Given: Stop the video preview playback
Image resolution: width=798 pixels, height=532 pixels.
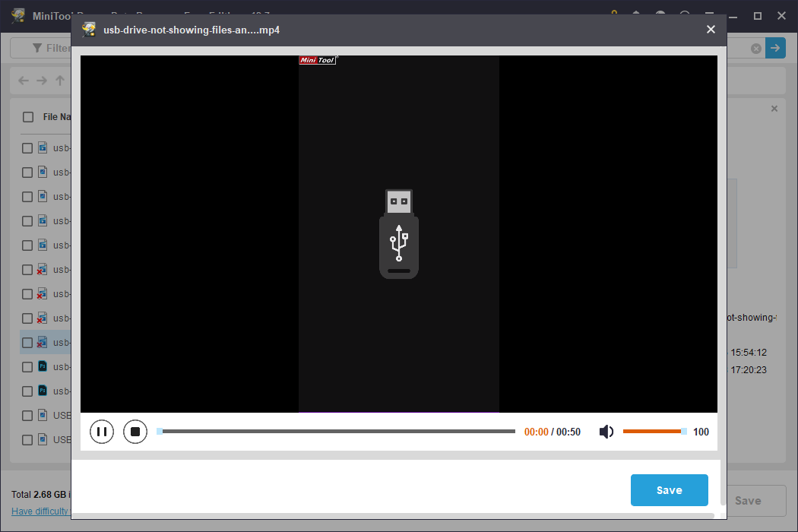Looking at the screenshot, I should tap(135, 432).
